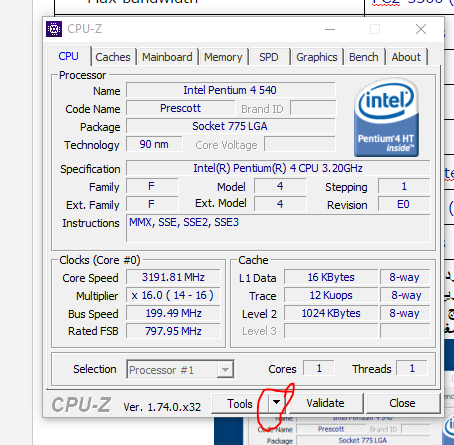Select the L1 Data size 16 KBytes
The width and height of the screenshot is (454, 445).
331,277
